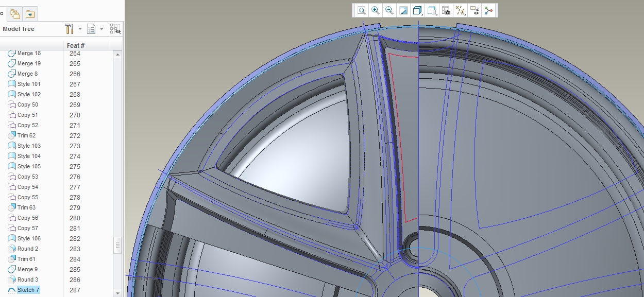Image resolution: width=644 pixels, height=297 pixels.
Task: Click the Style 106 surface icon
Action: (x=12, y=238)
